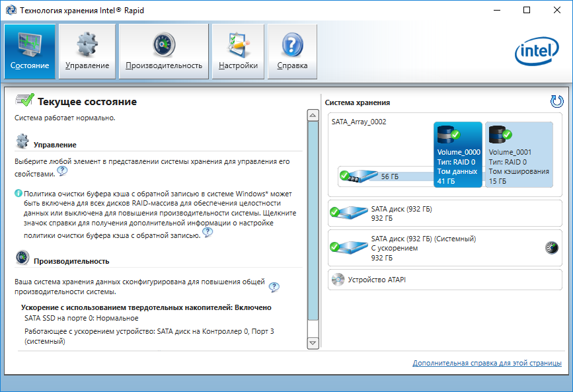This screenshot has height=392, width=573.
Task: Open the Справка help tab
Action: [292, 52]
